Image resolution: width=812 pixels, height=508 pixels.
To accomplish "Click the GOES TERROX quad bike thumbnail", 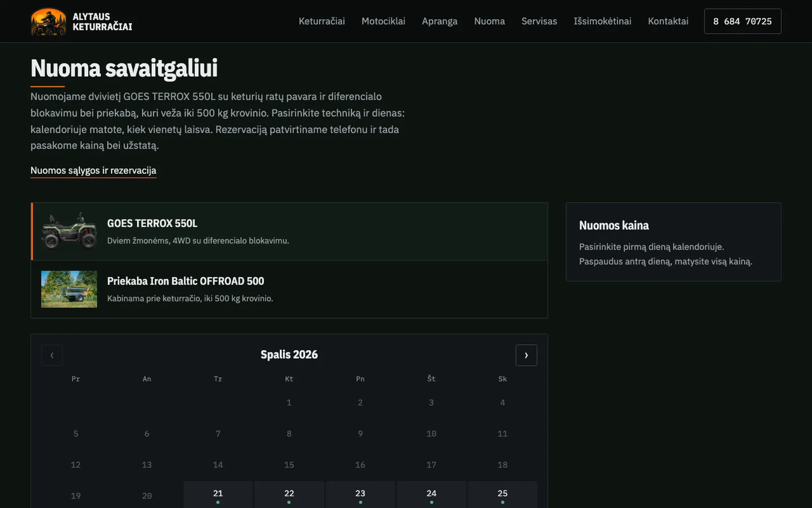I will 69,231.
